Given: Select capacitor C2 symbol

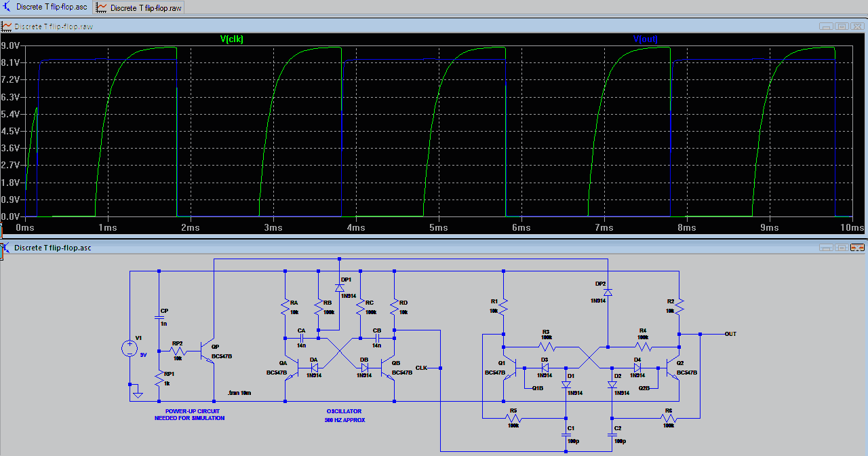Looking at the screenshot, I should point(612,435).
